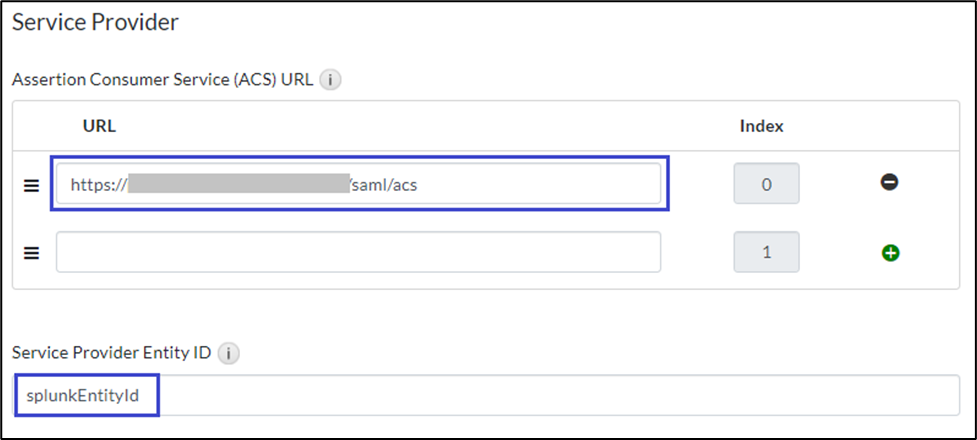
Task: Add a new ACS URL row with the green plus icon
Action: pyautogui.click(x=890, y=253)
